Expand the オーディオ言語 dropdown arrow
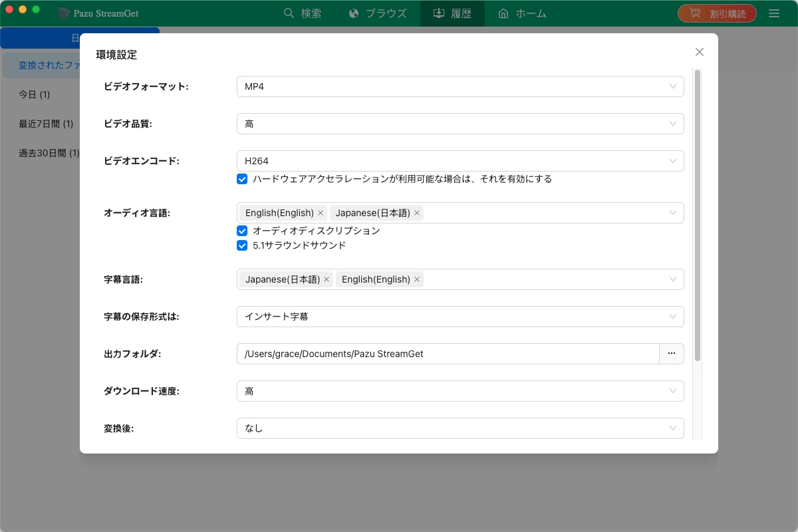This screenshot has height=532, width=798. click(x=673, y=213)
